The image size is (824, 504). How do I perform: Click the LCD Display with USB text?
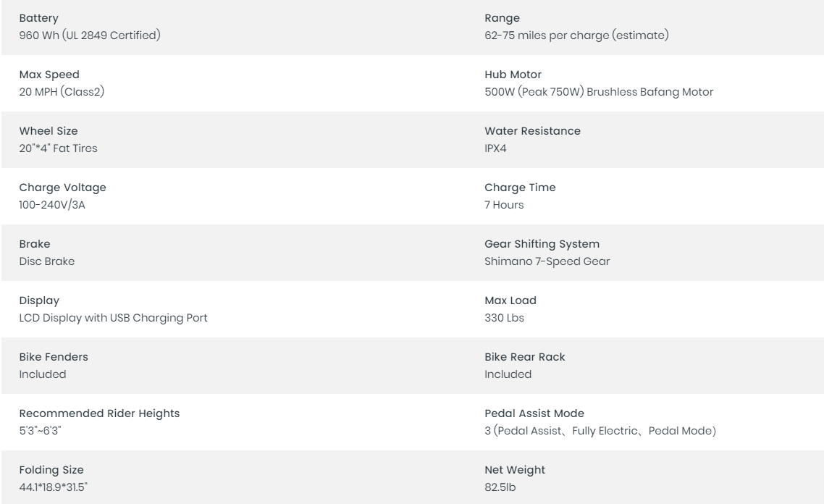pyautogui.click(x=113, y=318)
